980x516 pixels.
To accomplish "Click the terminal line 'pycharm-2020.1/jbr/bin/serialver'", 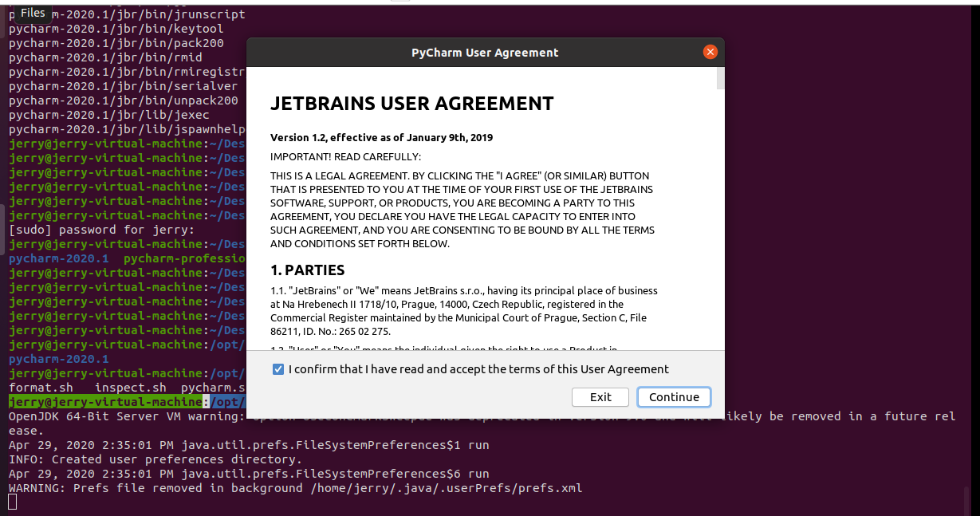I will pos(124,86).
